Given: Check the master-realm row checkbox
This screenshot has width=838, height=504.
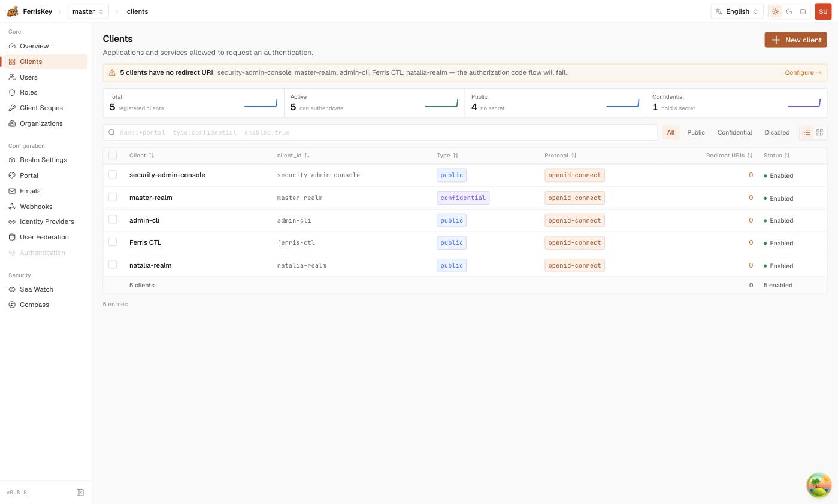Looking at the screenshot, I should pos(113,197).
